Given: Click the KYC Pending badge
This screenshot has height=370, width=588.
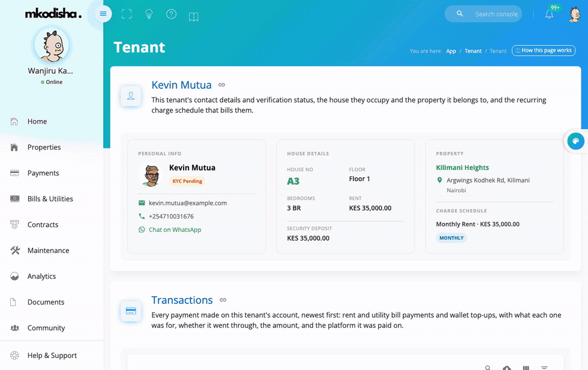Looking at the screenshot, I should point(187,181).
